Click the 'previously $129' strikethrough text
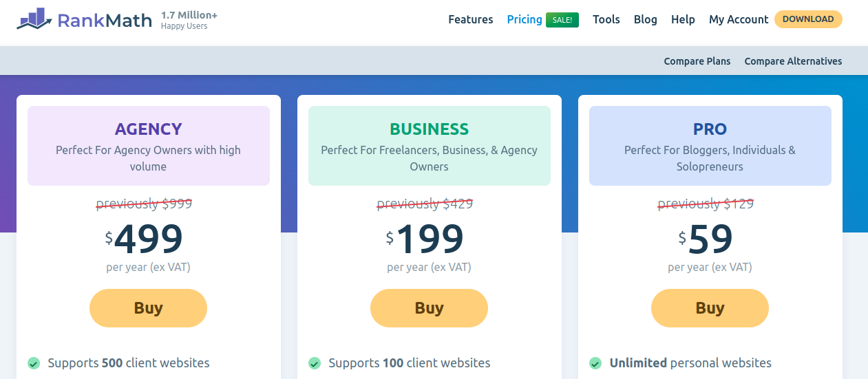Image resolution: width=868 pixels, height=379 pixels. click(x=706, y=204)
